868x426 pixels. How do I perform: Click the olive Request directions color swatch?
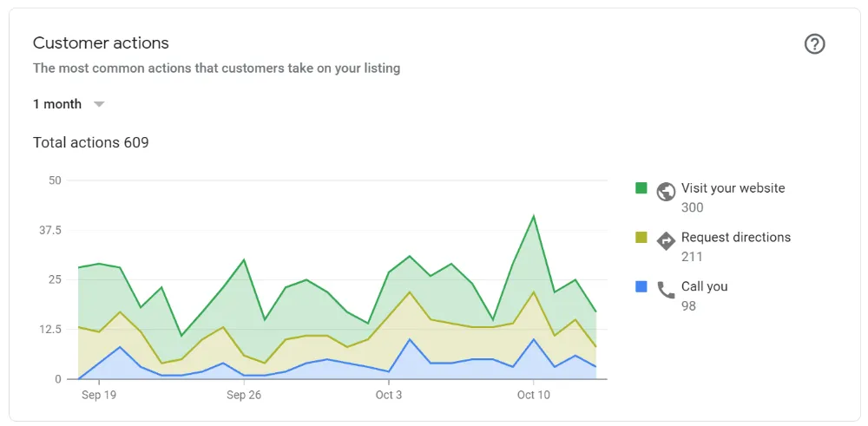tap(641, 237)
